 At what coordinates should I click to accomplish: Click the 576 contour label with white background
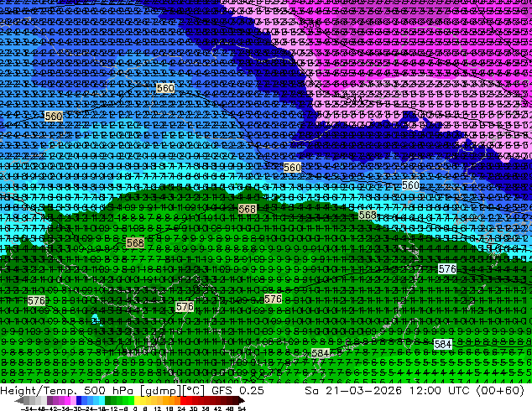447,269
